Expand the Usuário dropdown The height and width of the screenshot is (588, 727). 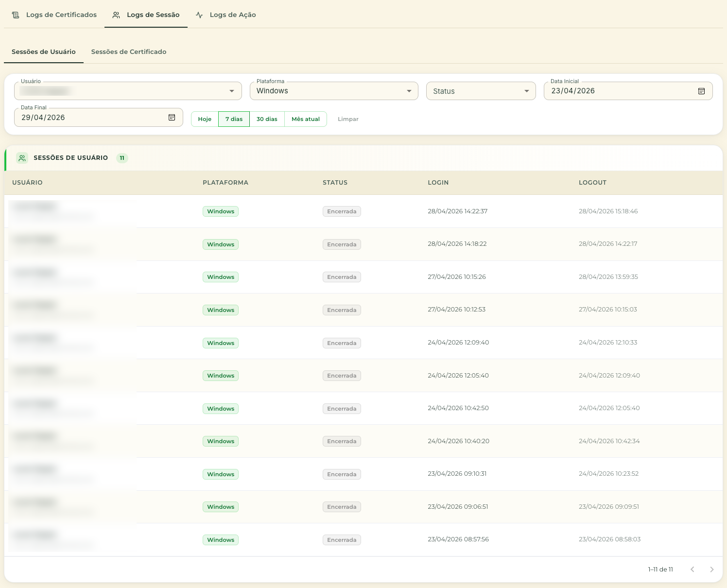(x=128, y=91)
